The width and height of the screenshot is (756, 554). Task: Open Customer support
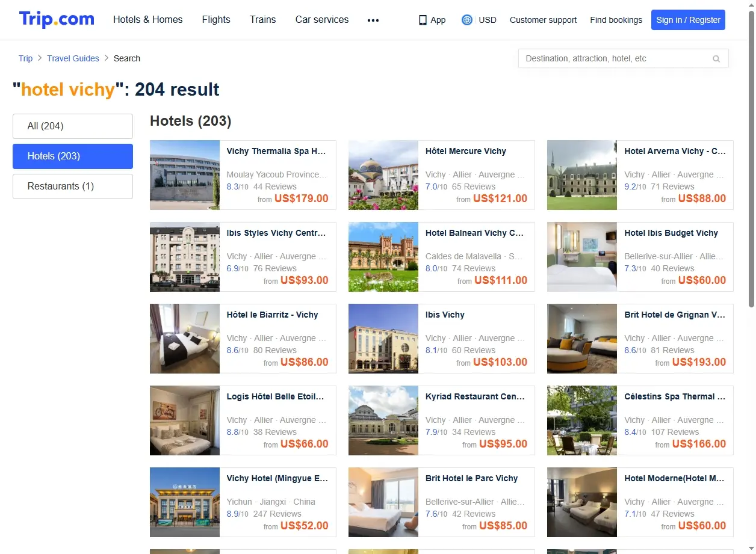[x=543, y=20]
